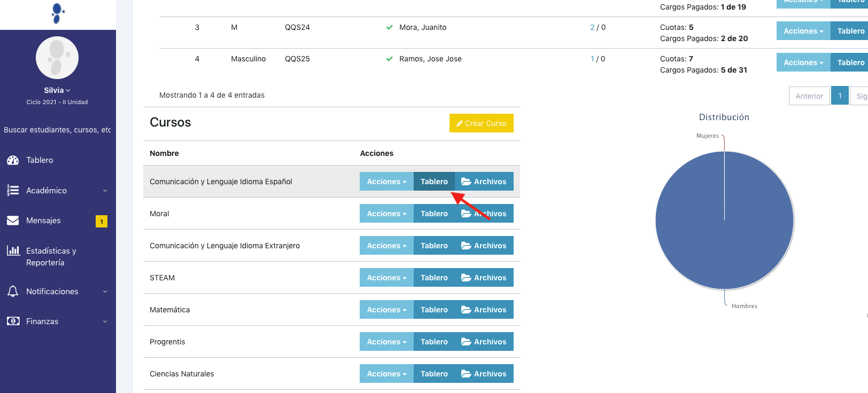
Task: Open Acciones dropdown for Progrentis
Action: pos(386,342)
